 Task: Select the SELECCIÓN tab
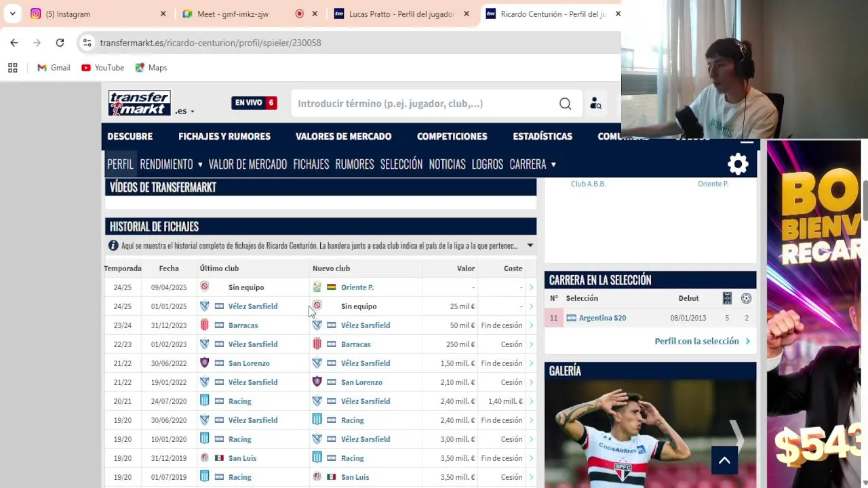(x=401, y=164)
